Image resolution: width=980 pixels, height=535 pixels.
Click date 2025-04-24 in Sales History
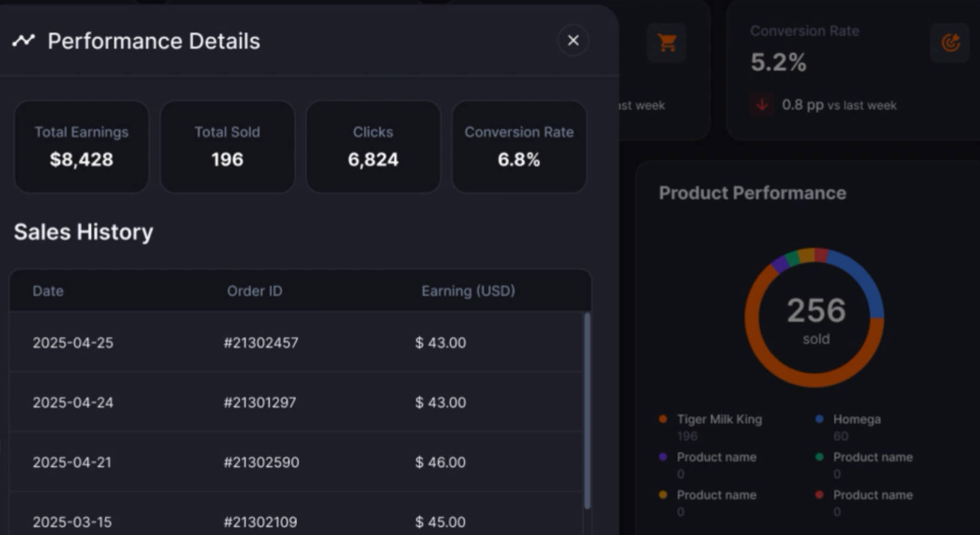point(73,402)
